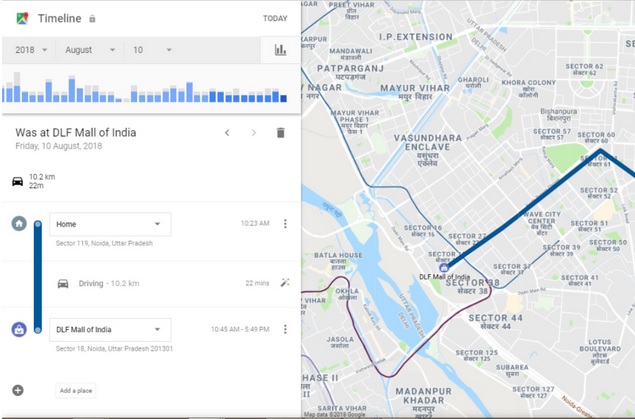Delete the day using the trash icon
The height and width of the screenshot is (419, 635).
[x=280, y=133]
